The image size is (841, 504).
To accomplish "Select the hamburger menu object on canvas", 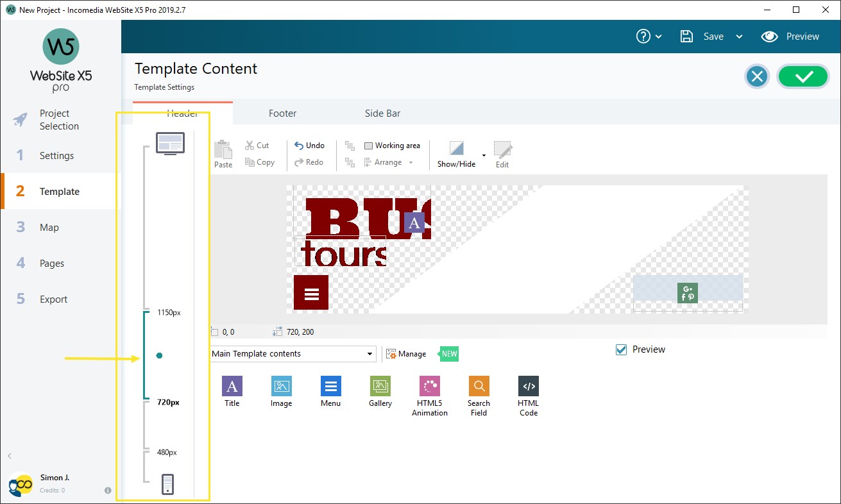I will point(311,292).
